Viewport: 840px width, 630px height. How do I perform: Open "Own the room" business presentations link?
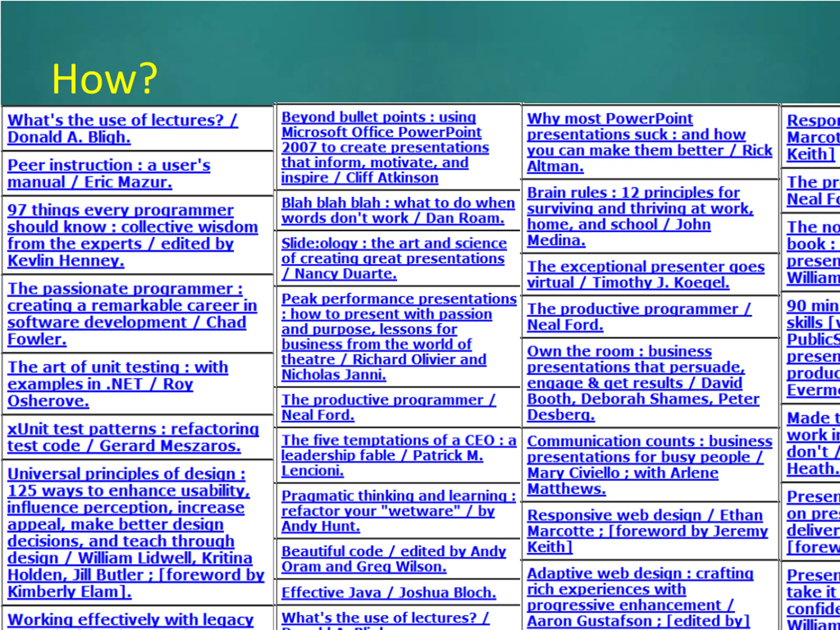[643, 383]
